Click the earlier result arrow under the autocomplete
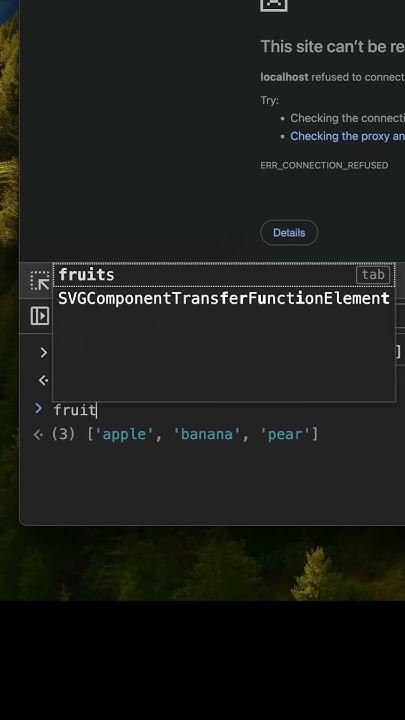This screenshot has height=720, width=405. click(44, 380)
